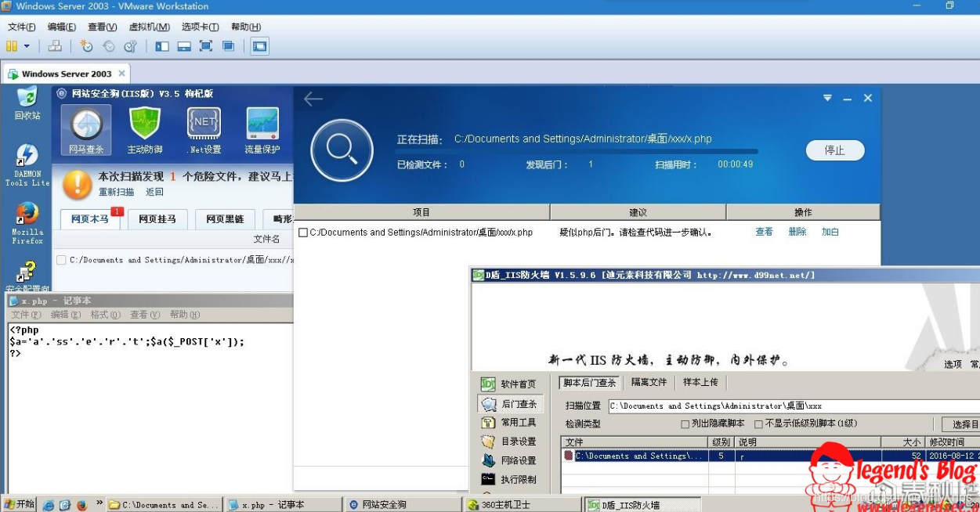Click the Unity mode icon in VMware toolbar

pyautogui.click(x=228, y=46)
